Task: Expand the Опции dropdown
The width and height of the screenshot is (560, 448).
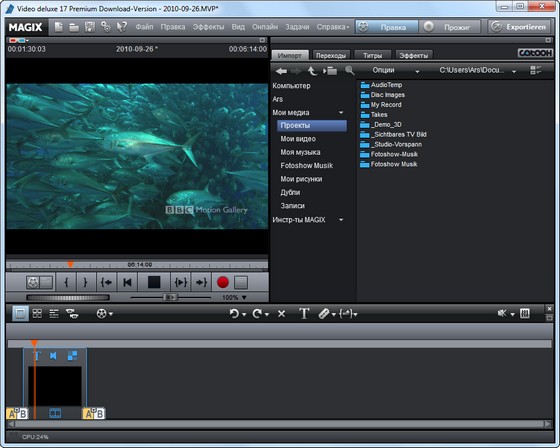Action: click(x=395, y=70)
